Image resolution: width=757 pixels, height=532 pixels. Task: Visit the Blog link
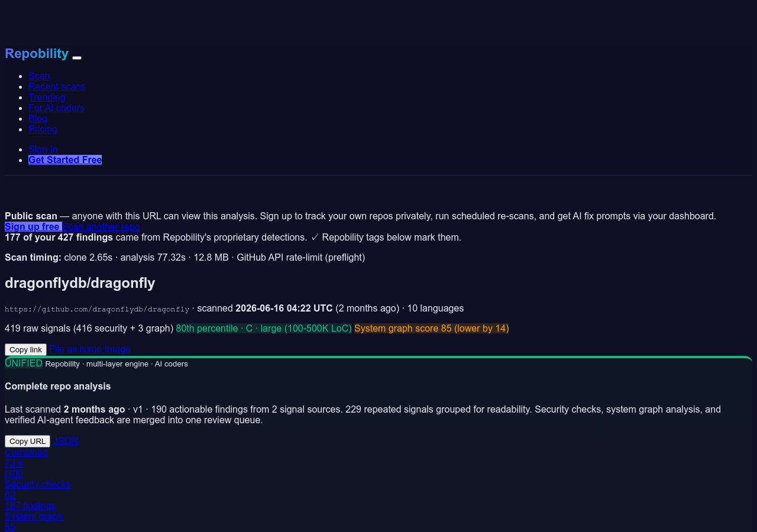coord(38,118)
